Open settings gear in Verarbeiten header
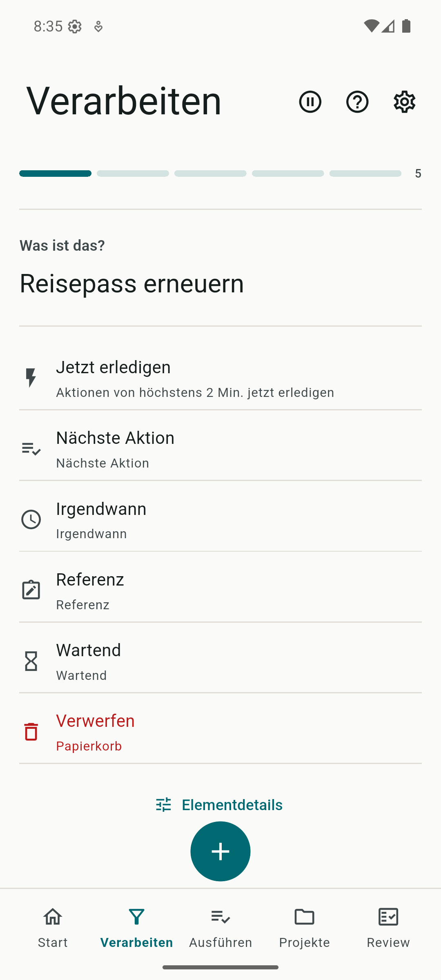This screenshot has width=441, height=980. click(405, 102)
